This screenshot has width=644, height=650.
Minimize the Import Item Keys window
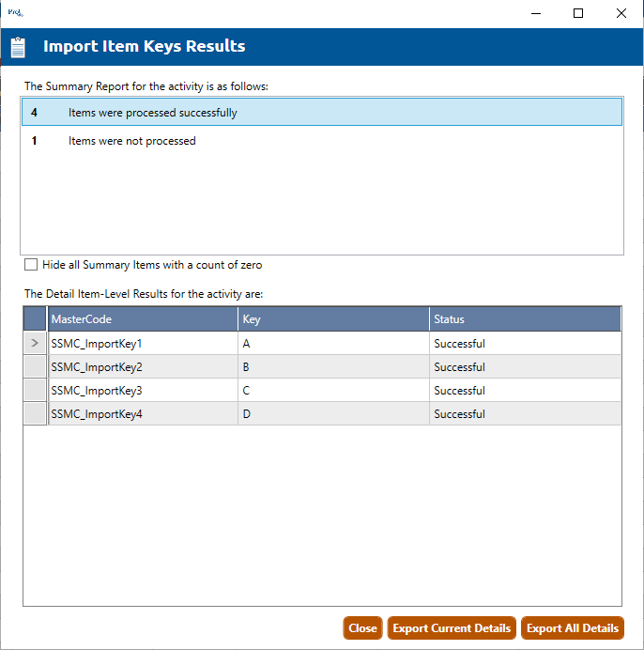pos(535,13)
